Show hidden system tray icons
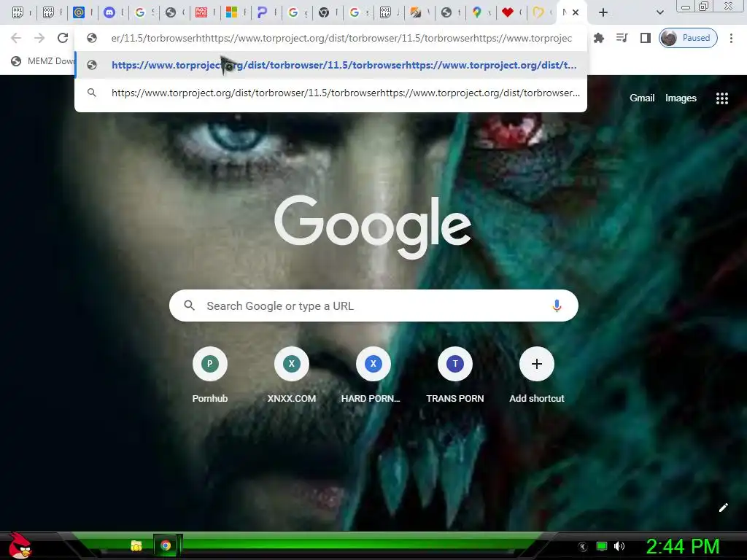The height and width of the screenshot is (560, 747). click(582, 547)
